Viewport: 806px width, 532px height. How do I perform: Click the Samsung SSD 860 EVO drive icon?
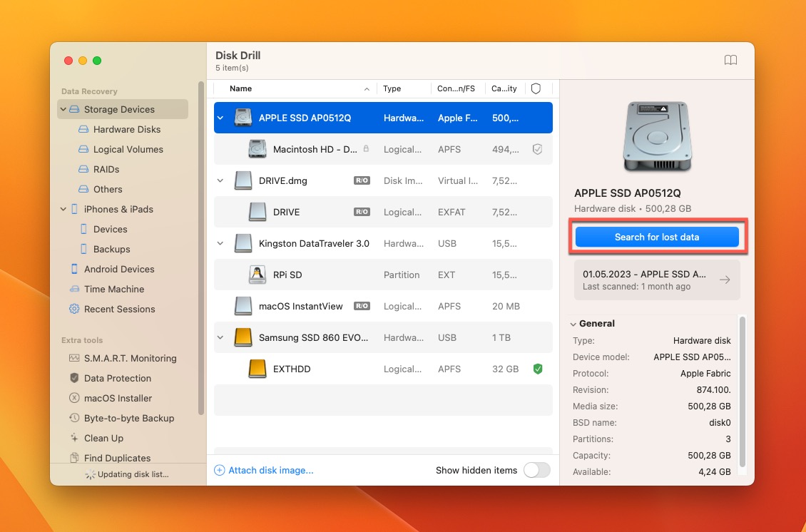click(x=243, y=338)
